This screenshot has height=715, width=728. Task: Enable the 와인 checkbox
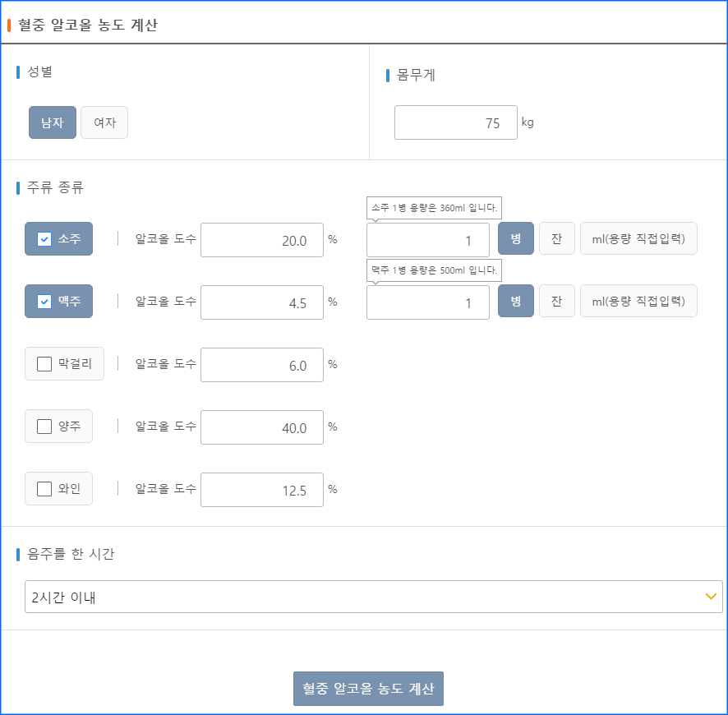[x=44, y=488]
